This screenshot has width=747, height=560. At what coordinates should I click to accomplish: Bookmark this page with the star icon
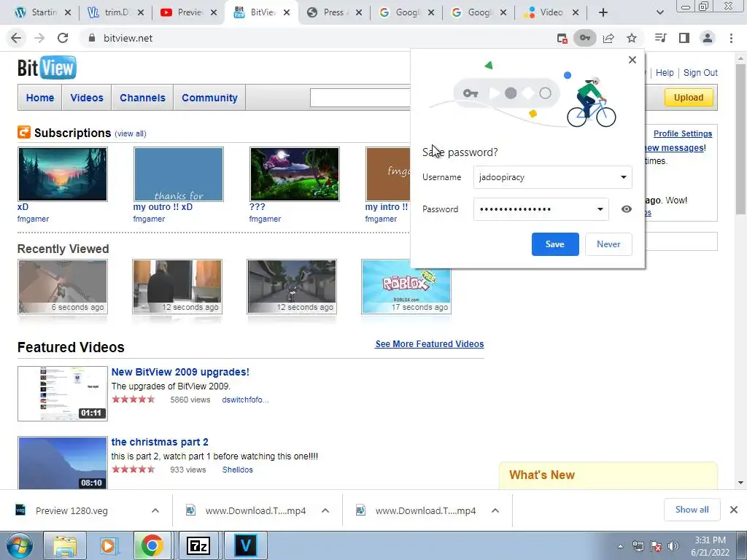click(632, 38)
